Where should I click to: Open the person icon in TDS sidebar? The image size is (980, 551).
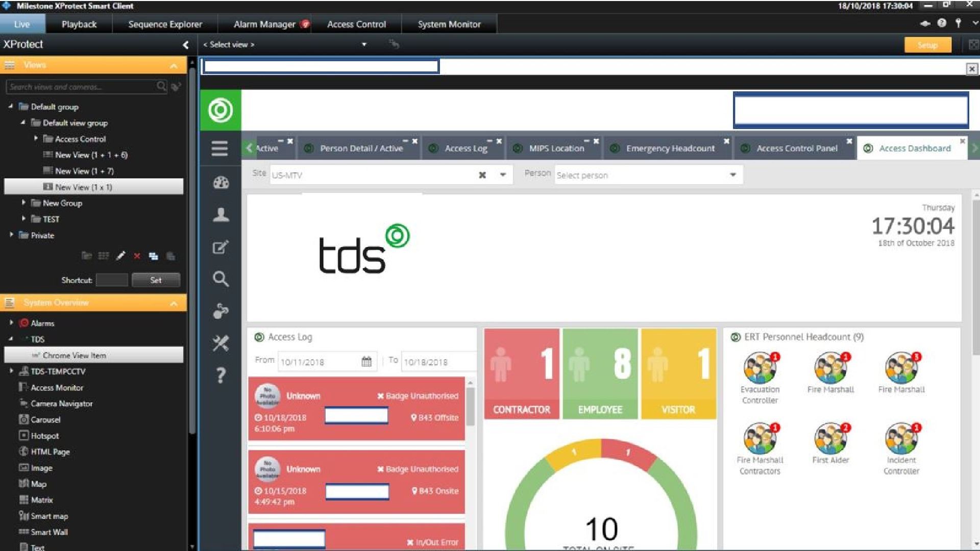pos(220,215)
